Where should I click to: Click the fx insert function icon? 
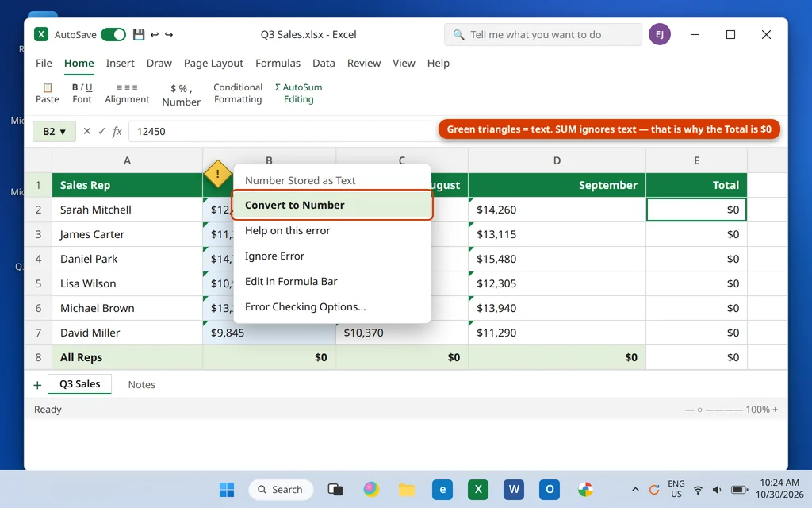click(117, 131)
